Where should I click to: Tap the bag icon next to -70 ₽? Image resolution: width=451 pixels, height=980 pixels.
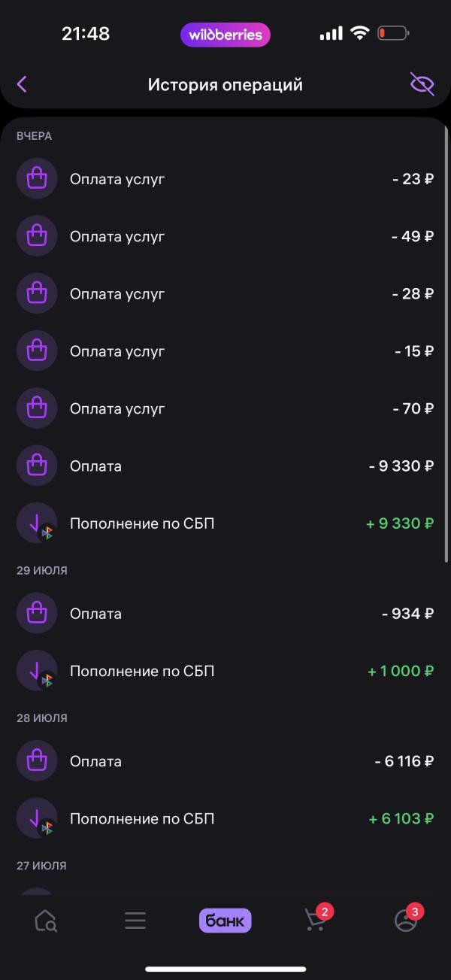pyautogui.click(x=37, y=408)
